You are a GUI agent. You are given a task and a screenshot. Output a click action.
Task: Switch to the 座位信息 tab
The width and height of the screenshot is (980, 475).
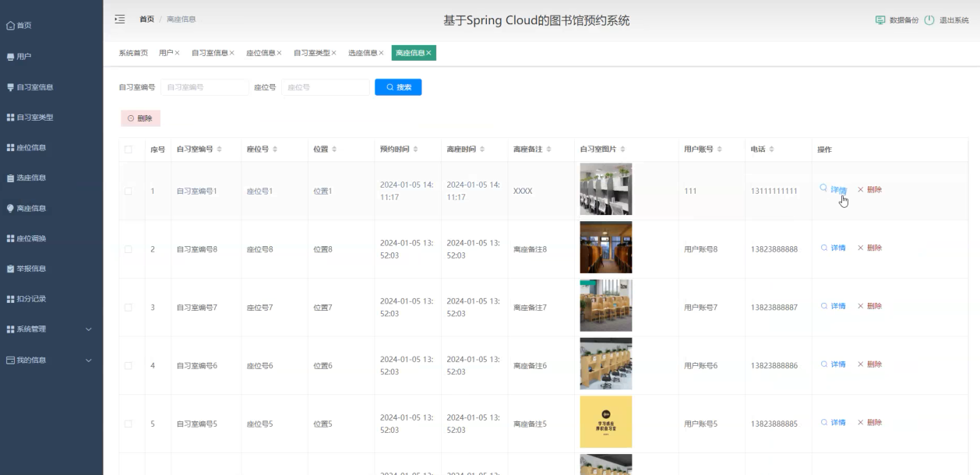(x=260, y=53)
